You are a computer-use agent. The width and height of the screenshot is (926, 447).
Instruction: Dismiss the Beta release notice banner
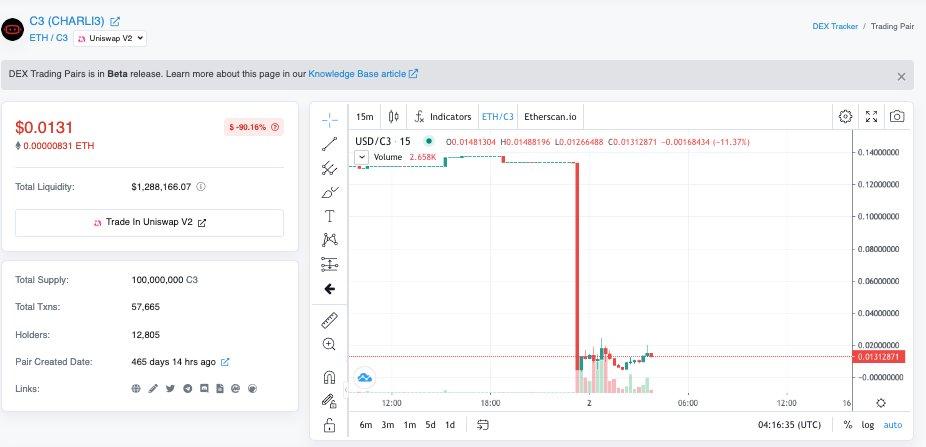(900, 76)
